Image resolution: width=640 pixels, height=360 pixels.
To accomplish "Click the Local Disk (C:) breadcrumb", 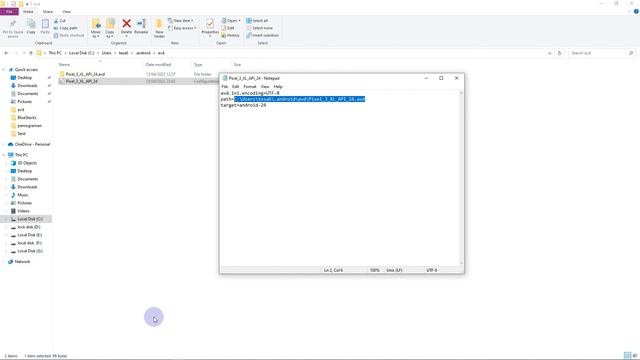I will click(81, 53).
